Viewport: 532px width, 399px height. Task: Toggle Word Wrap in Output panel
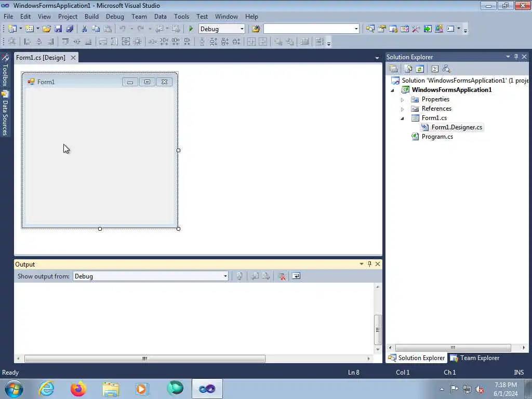[x=296, y=276]
